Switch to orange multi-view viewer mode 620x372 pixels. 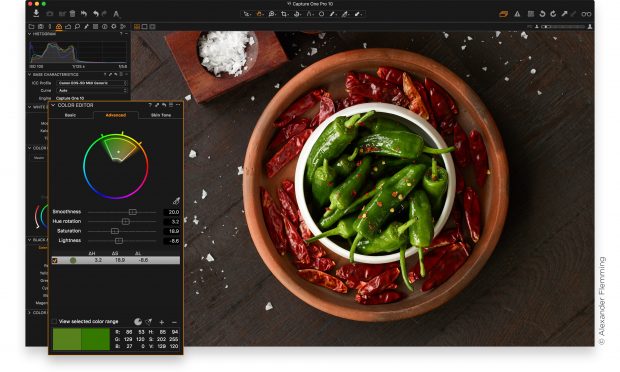137,26
